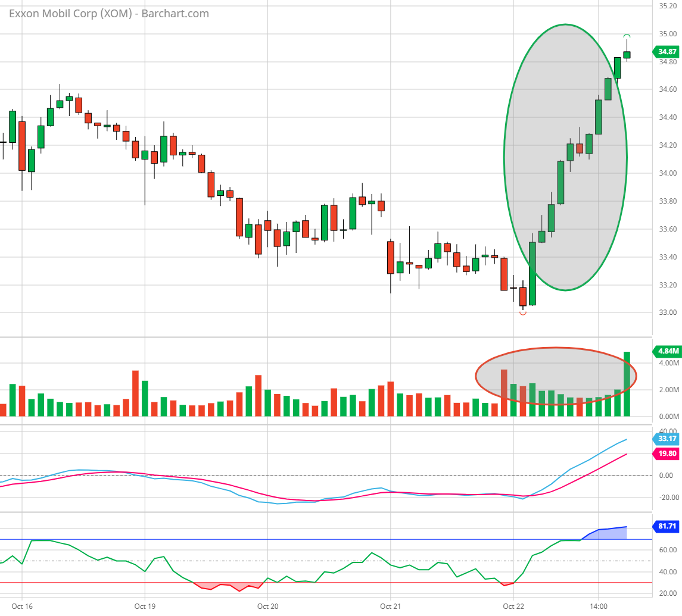The image size is (682, 616).
Task: Select the 33.00 price axis label
Action: (668, 312)
